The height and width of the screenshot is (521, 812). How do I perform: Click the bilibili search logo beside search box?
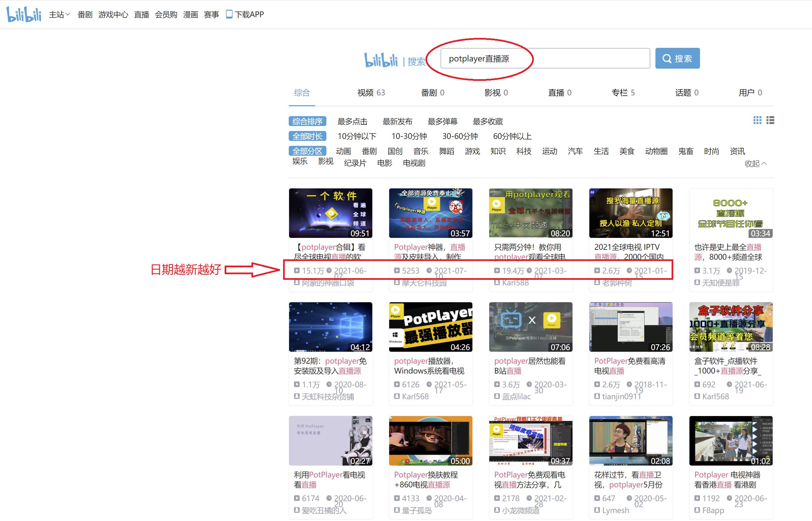(381, 60)
